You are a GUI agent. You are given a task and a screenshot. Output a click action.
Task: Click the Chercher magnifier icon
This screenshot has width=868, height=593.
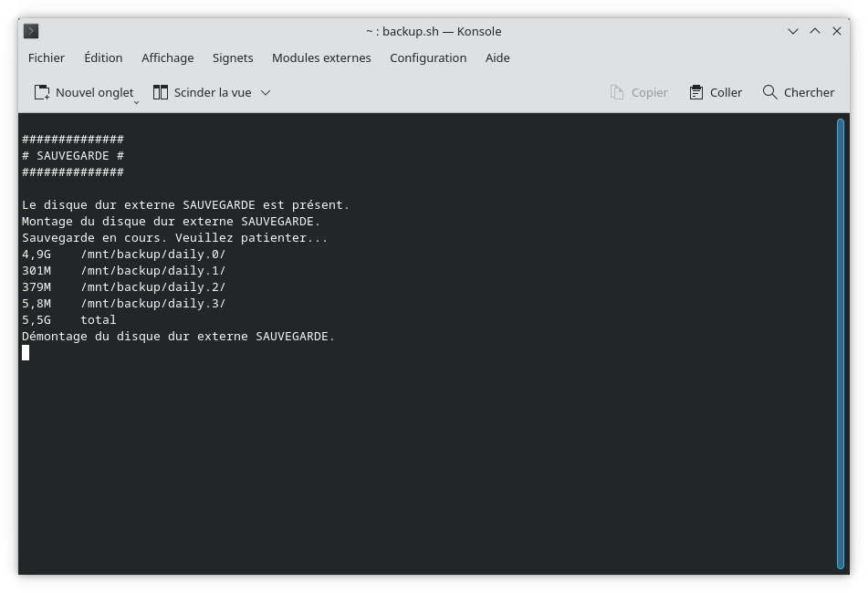[769, 91]
